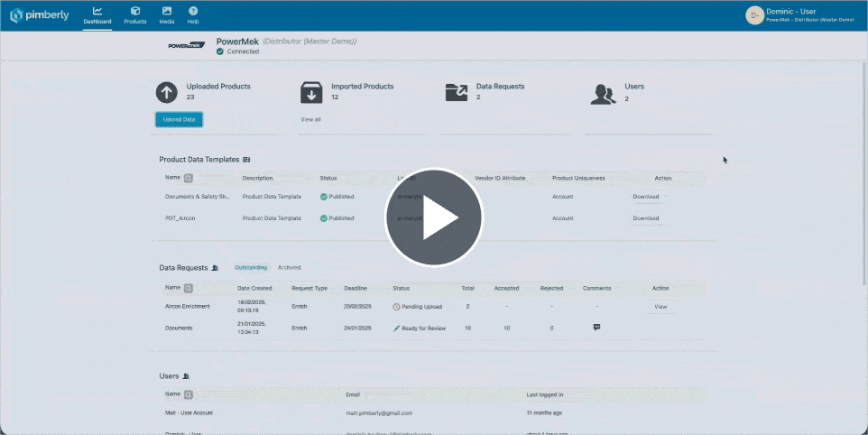868x435 pixels.
Task: Search icon by Name in Users table
Action: tap(189, 394)
